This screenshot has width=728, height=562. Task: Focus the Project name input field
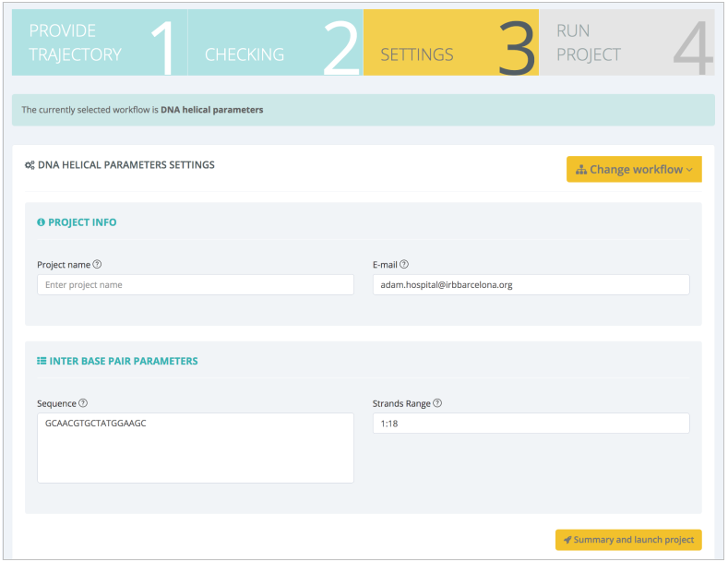point(195,285)
